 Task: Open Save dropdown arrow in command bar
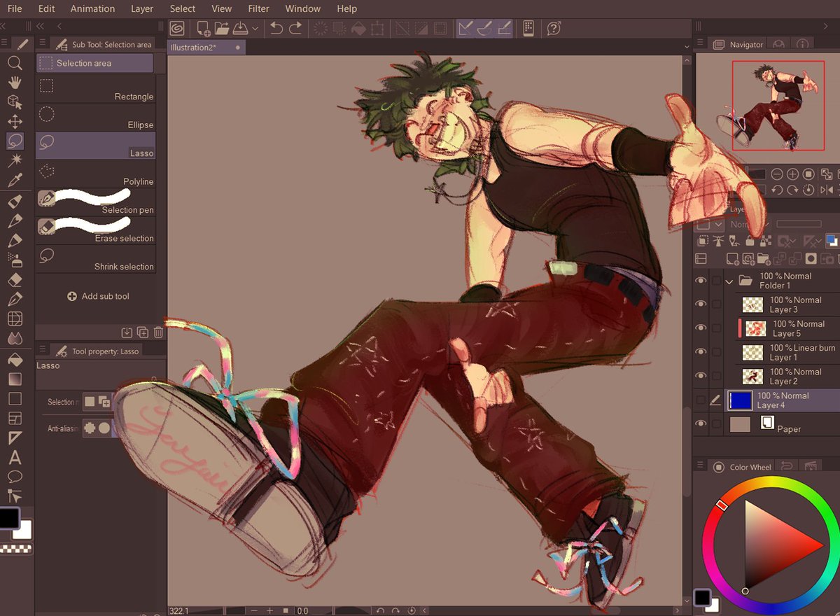pos(255,29)
